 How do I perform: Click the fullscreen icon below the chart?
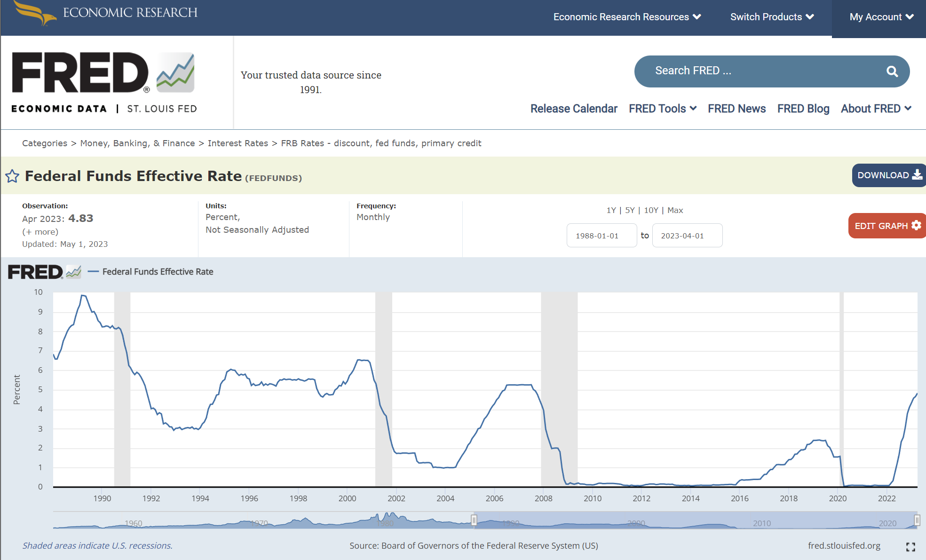(x=910, y=546)
